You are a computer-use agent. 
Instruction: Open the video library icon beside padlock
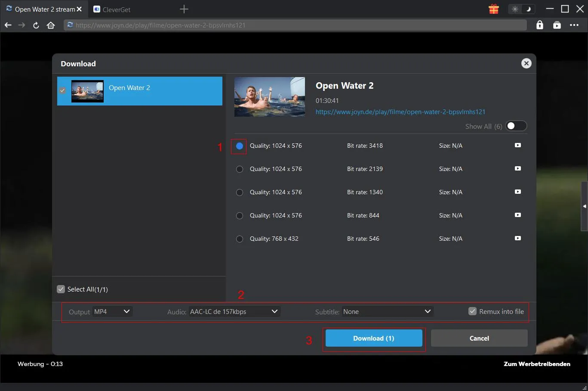[x=557, y=25]
